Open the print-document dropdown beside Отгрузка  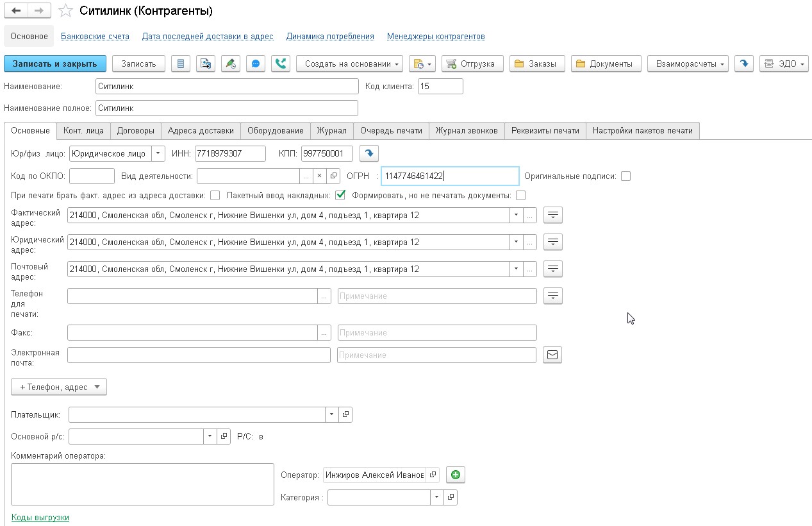[422, 64]
